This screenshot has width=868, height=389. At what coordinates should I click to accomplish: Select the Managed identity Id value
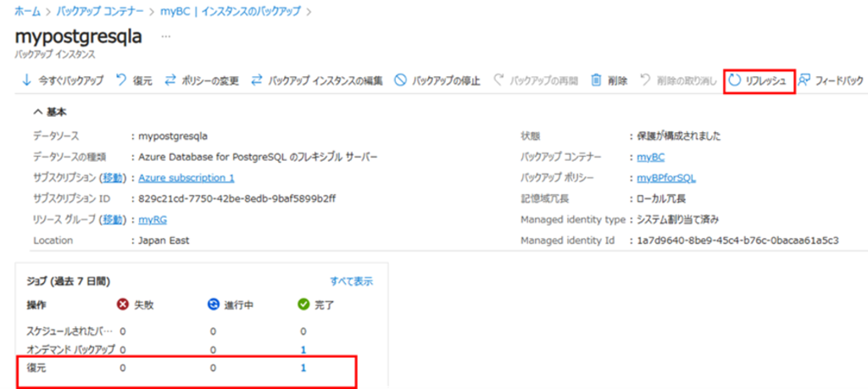tap(738, 241)
